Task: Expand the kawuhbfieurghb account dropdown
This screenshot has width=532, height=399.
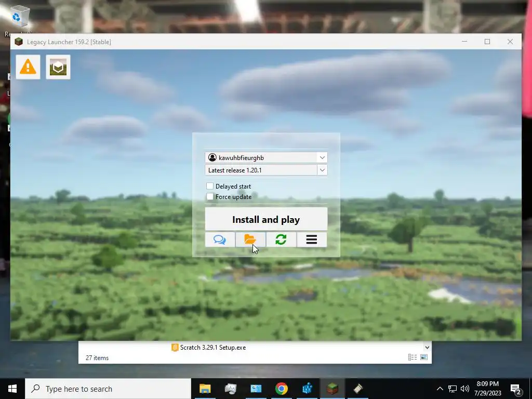Action: (x=322, y=157)
